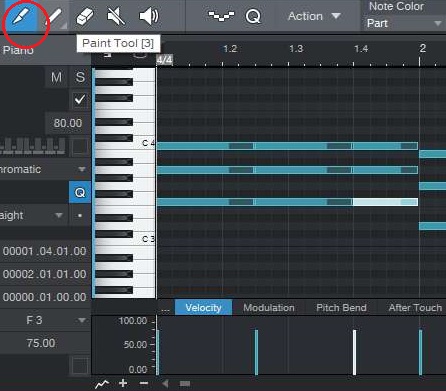Click ruler bar 2 marker
The image size is (446, 391).
(x=423, y=48)
